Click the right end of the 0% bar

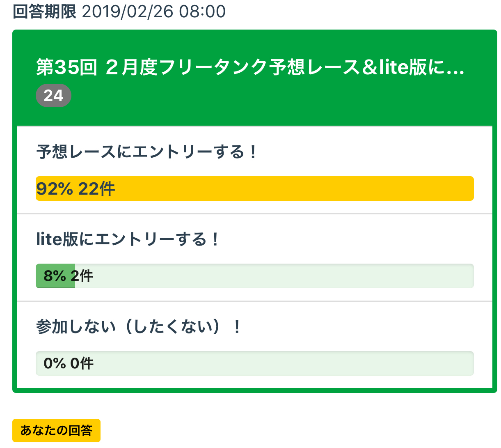pyautogui.click(x=468, y=363)
